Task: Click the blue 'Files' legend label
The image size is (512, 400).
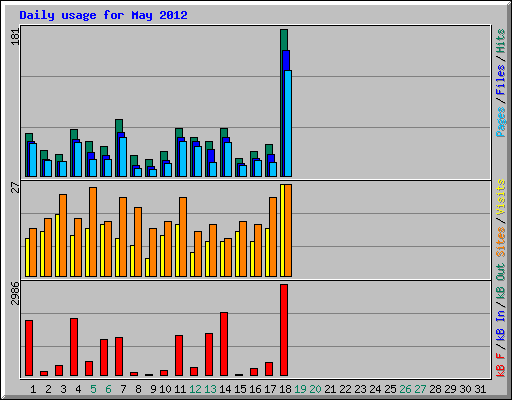Action: click(501, 80)
